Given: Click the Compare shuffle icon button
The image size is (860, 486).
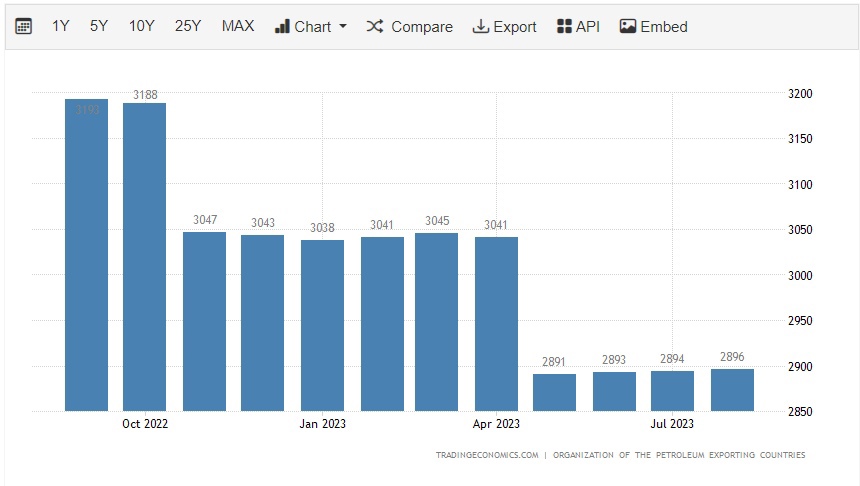Looking at the screenshot, I should tap(410, 27).
